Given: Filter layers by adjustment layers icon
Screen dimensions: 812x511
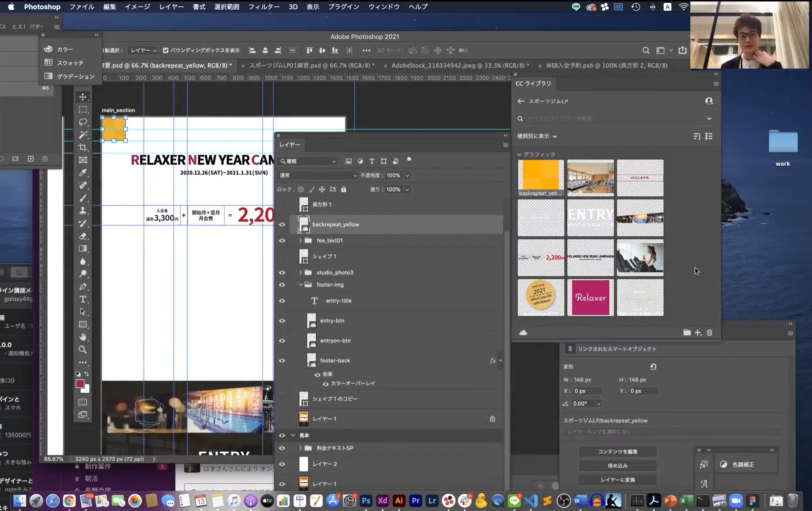Looking at the screenshot, I should tap(360, 161).
